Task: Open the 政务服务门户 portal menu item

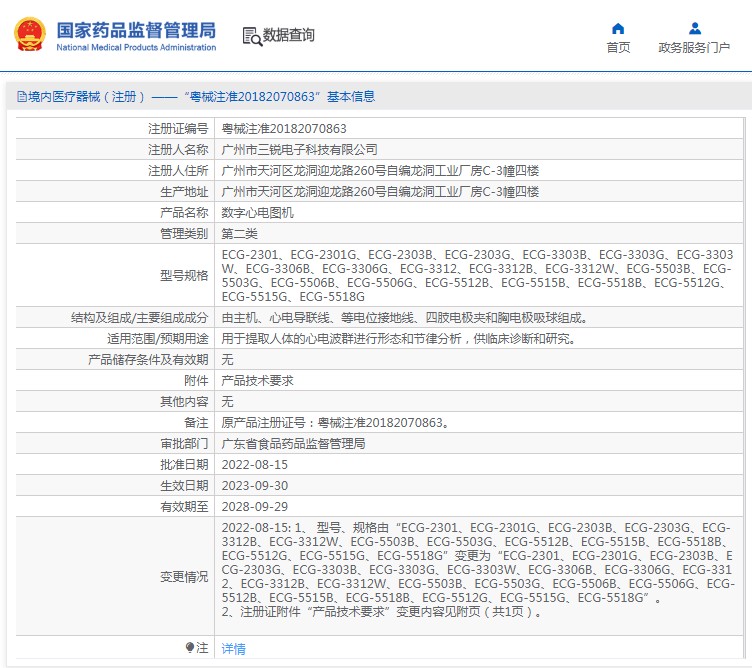Action: [x=694, y=47]
